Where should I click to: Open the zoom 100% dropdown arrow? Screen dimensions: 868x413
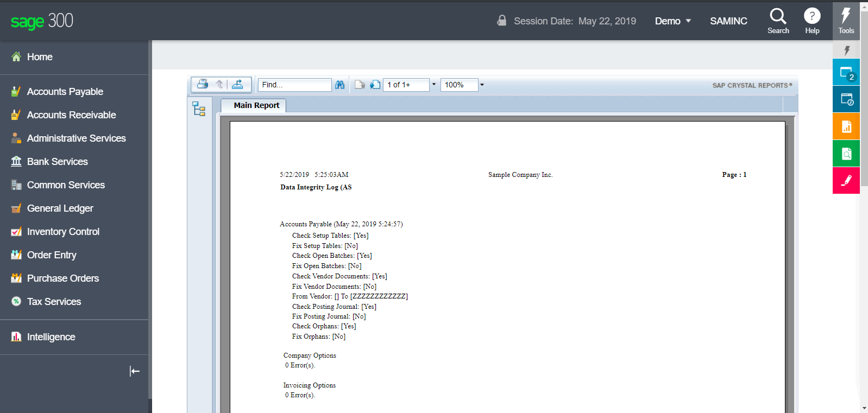point(482,85)
